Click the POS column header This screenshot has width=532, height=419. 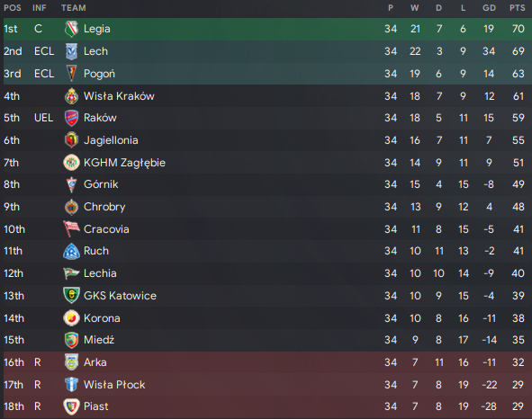pyautogui.click(x=13, y=8)
